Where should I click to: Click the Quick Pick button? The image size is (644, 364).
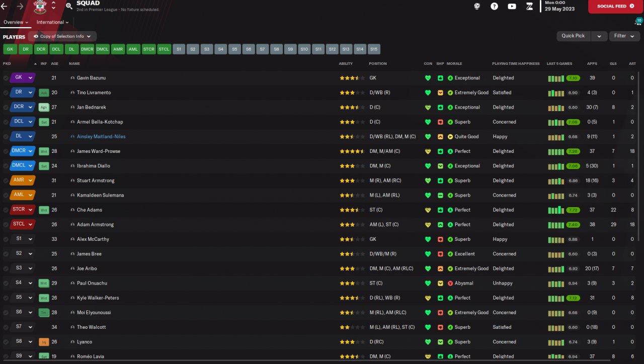[574, 36]
